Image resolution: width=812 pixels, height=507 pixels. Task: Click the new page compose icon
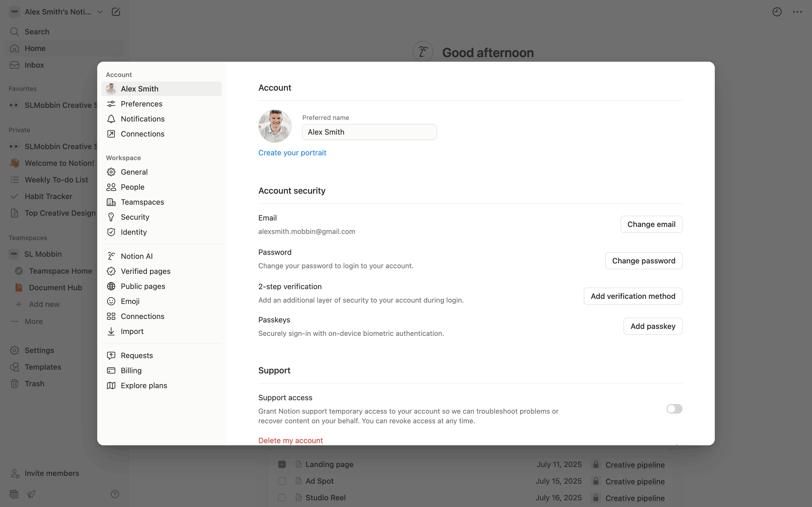click(x=116, y=12)
